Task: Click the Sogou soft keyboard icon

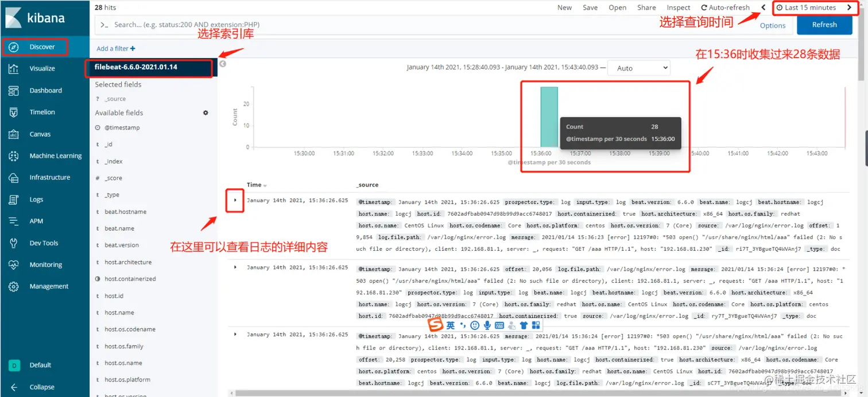Action: point(499,325)
